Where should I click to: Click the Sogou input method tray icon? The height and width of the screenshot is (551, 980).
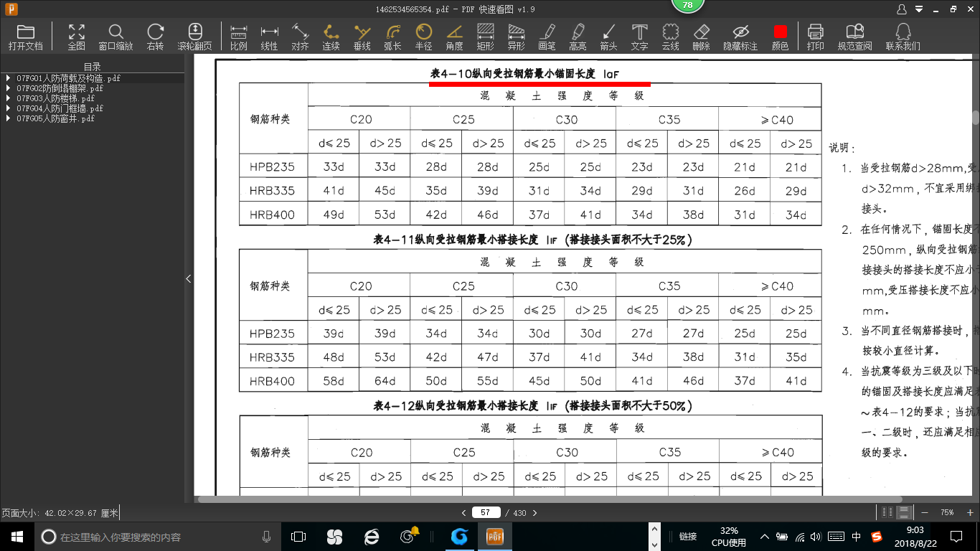pos(877,537)
